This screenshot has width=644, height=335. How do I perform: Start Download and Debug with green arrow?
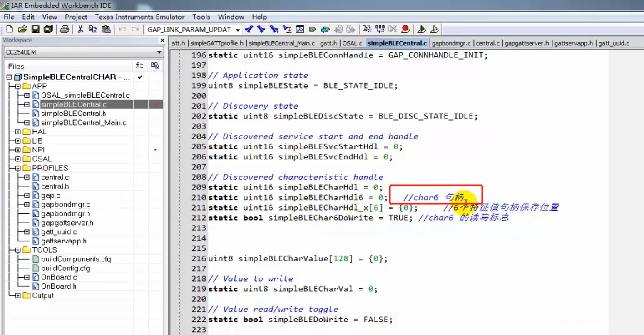(421, 29)
